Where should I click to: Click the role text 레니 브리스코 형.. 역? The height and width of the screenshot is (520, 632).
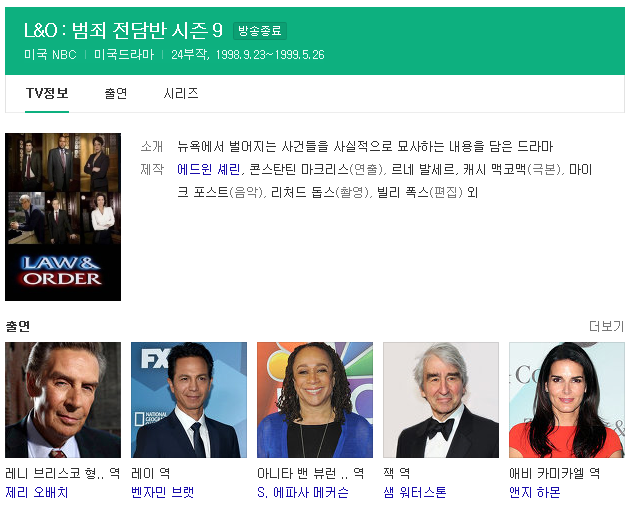62,473
